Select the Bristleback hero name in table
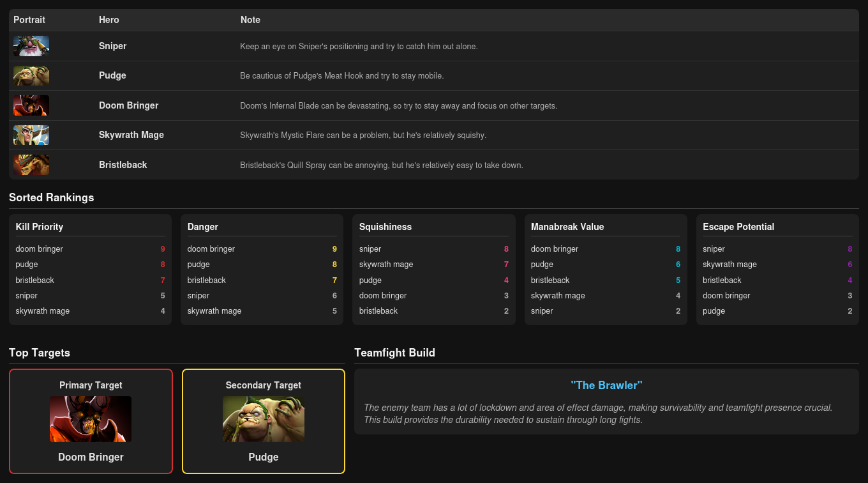 point(123,165)
